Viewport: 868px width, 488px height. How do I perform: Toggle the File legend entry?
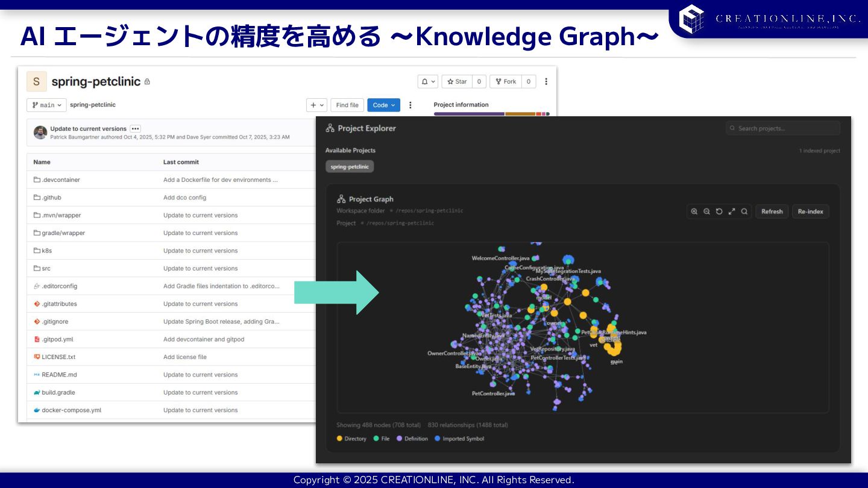pyautogui.click(x=382, y=439)
